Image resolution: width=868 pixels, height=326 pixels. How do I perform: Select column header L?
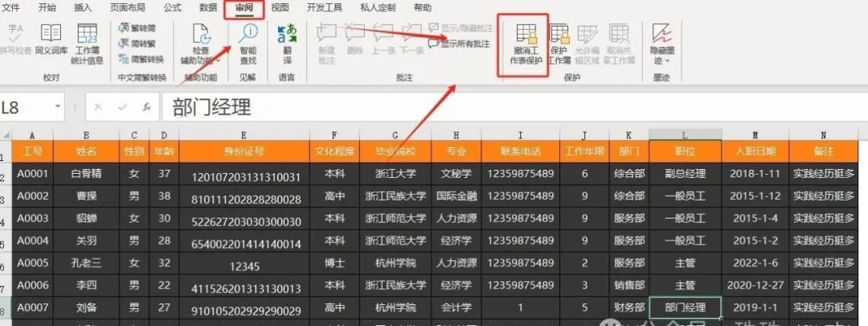[x=685, y=134]
